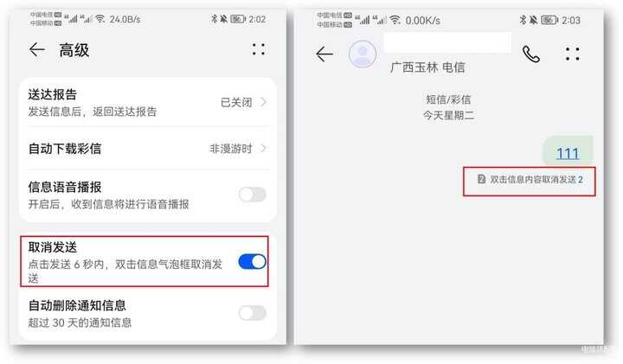Expand the 自动下载彩信 chevron arrow
Screen dimensions: 623x364
coord(263,149)
